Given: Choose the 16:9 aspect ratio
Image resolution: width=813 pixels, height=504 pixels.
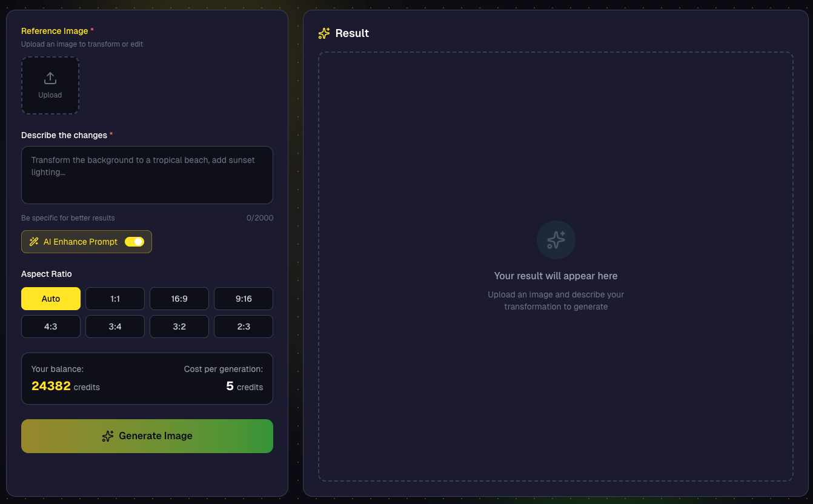Looking at the screenshot, I should point(179,298).
